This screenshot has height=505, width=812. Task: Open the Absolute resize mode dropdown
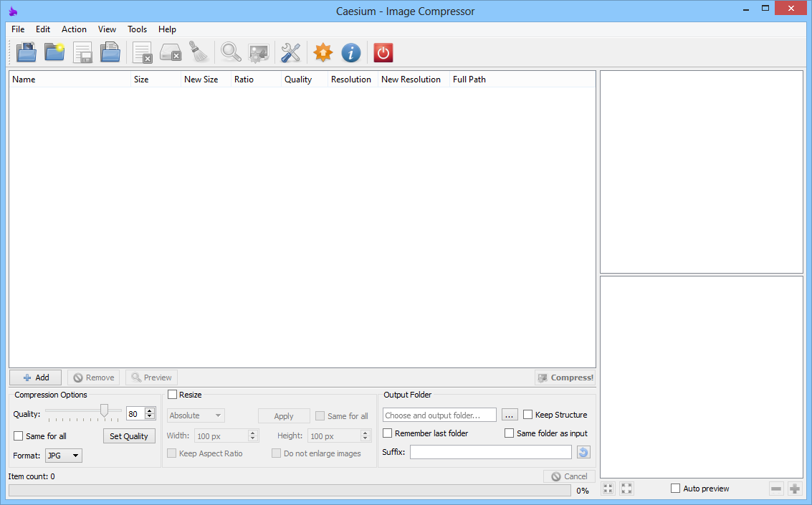[x=194, y=415]
